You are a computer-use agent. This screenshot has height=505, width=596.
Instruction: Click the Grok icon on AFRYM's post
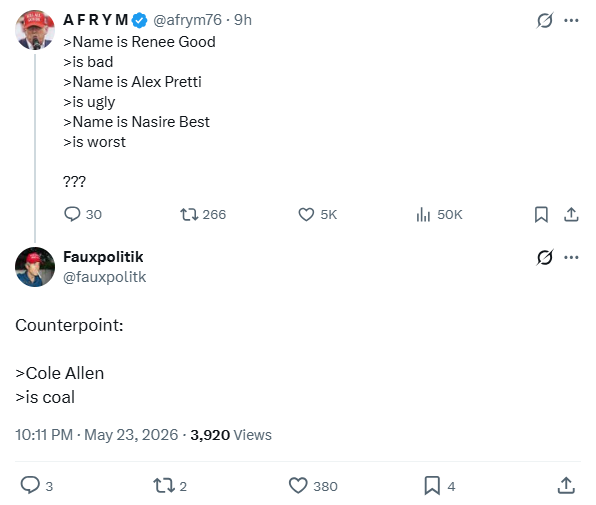(x=545, y=20)
